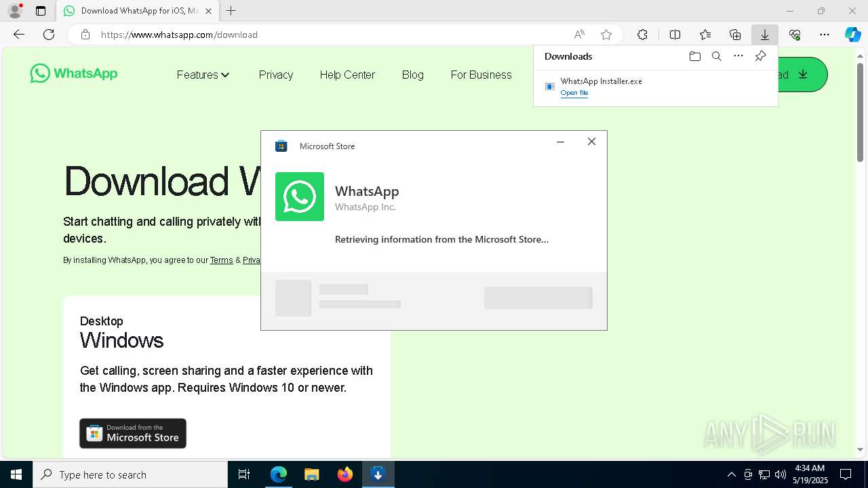Select WhatsApp Installer.exe download entry
Screen dimensions: 868x488
pos(655,87)
